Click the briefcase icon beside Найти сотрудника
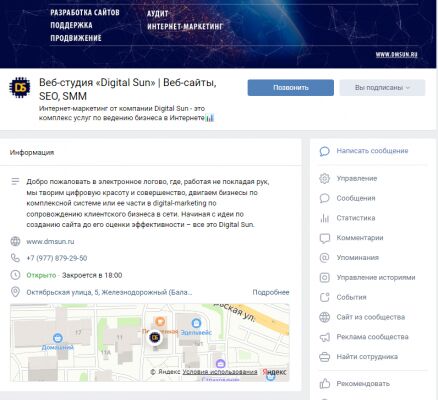 click(x=324, y=357)
